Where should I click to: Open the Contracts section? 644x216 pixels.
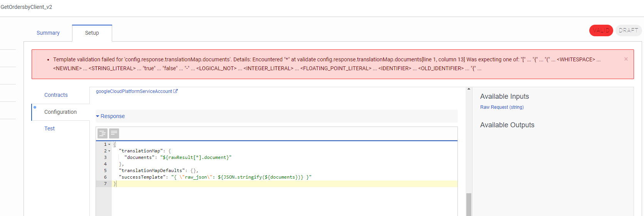pyautogui.click(x=56, y=95)
